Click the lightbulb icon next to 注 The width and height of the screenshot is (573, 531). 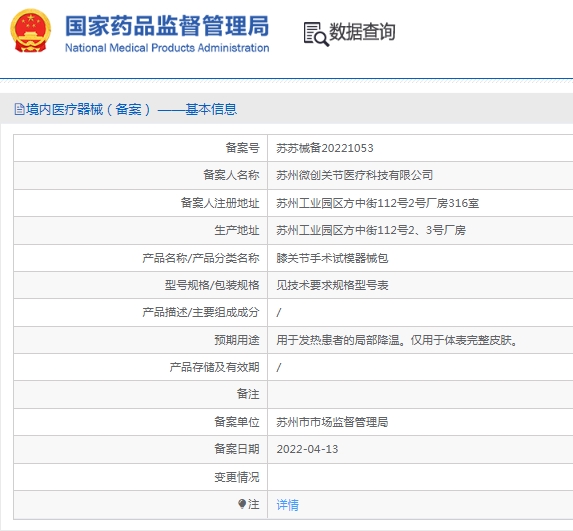[x=242, y=504]
